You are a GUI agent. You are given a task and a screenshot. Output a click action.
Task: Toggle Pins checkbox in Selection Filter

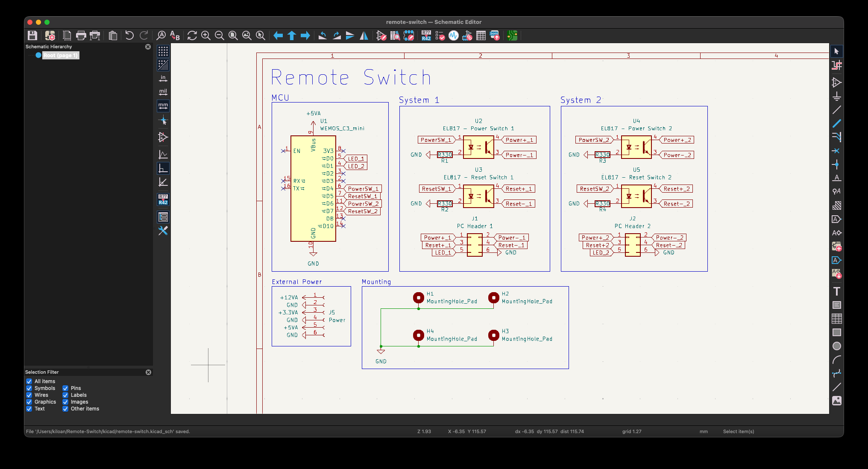pos(65,388)
